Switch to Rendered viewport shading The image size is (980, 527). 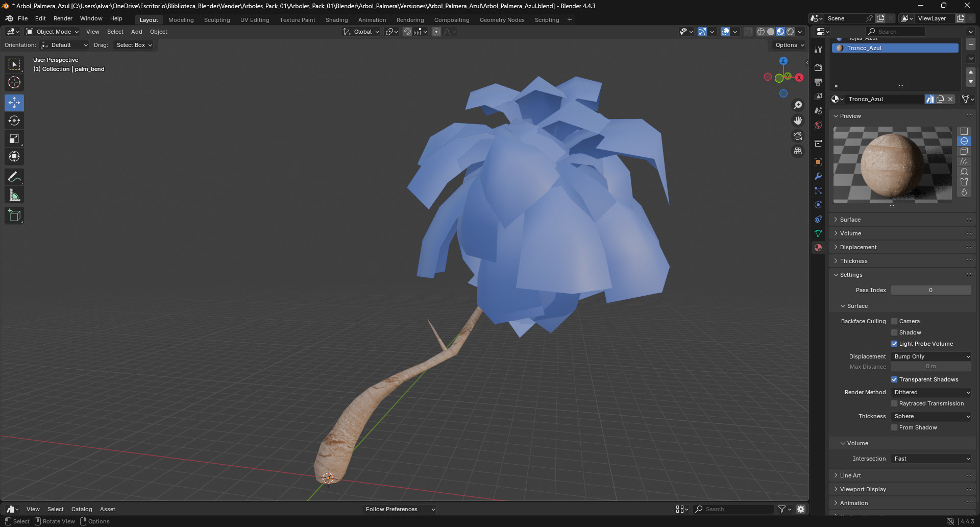point(790,32)
